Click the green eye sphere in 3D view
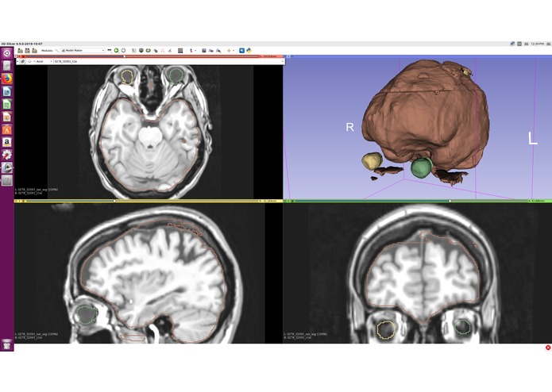Image resolution: width=552 pixels, height=392 pixels. click(x=422, y=167)
